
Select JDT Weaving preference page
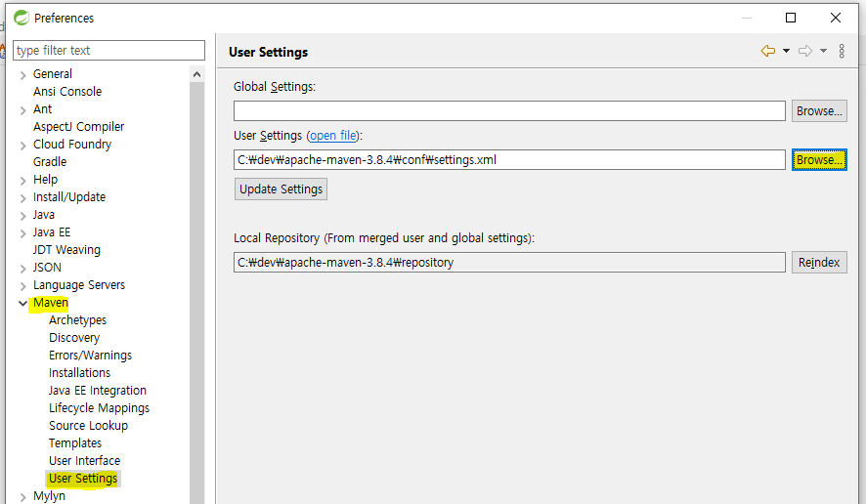66,249
